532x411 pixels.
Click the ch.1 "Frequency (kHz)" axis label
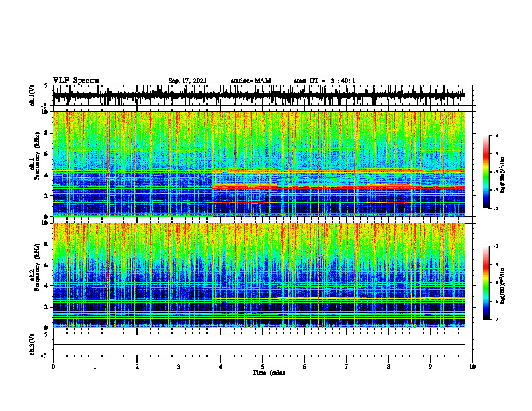(37, 156)
